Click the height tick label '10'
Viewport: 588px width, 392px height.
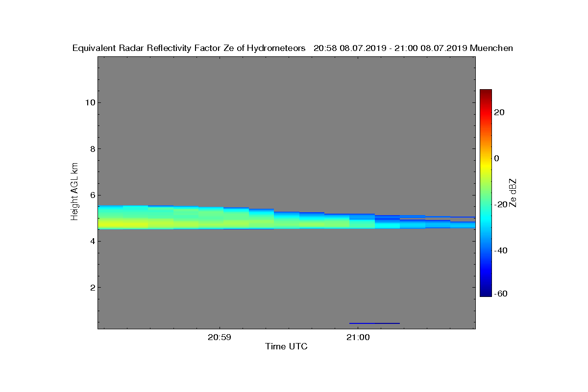click(89, 102)
